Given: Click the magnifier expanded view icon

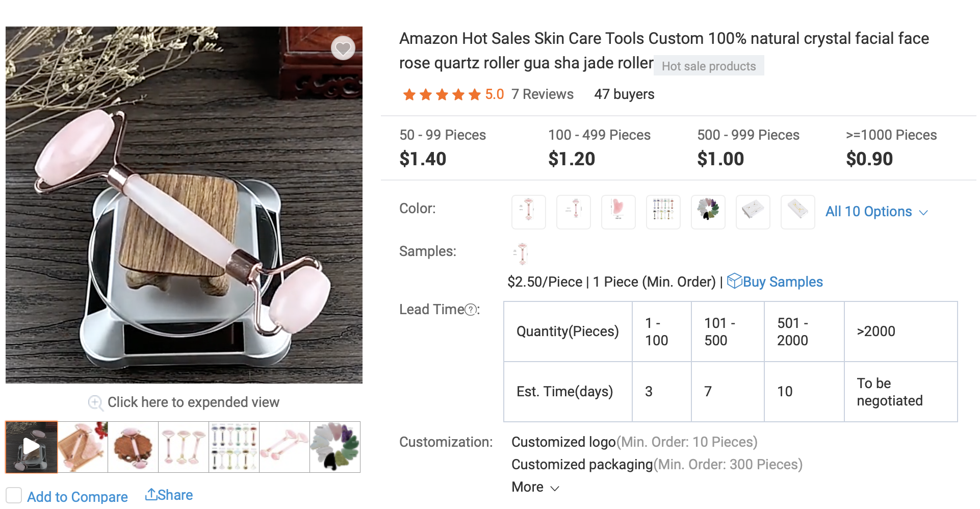Looking at the screenshot, I should (x=95, y=403).
